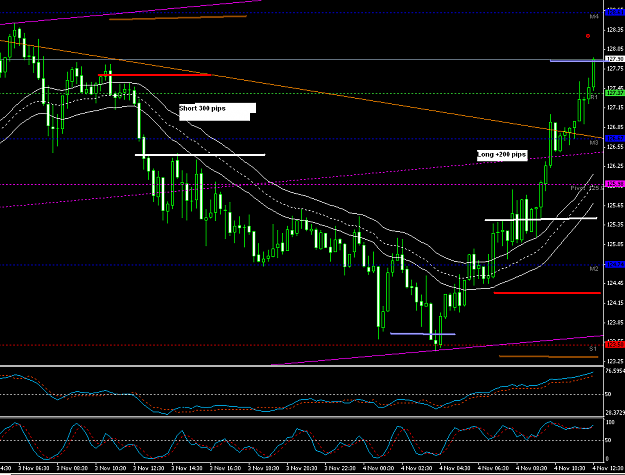The image size is (625, 475).
Task: Click the 124.45 price axis label
Action: pos(615,283)
